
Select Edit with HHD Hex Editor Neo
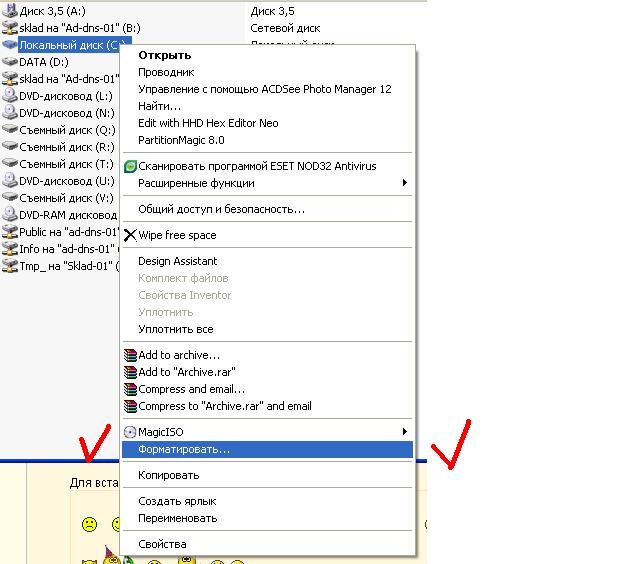pos(267,123)
